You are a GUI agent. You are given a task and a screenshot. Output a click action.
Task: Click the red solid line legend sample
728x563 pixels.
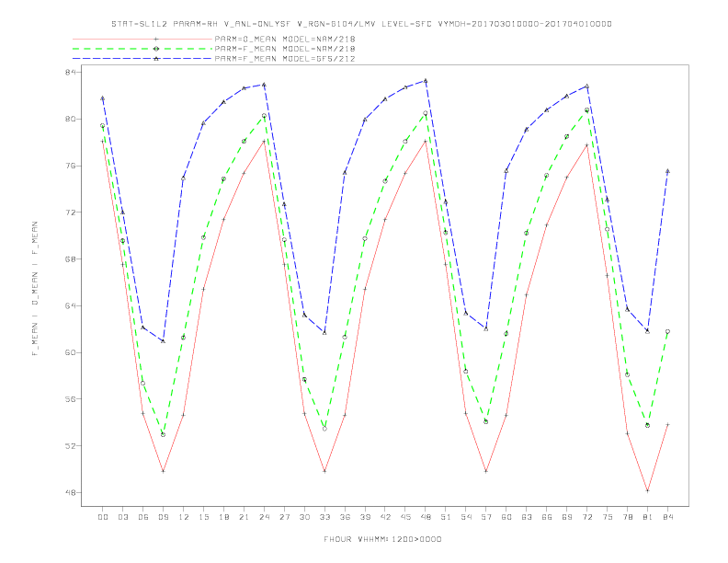tap(142, 39)
